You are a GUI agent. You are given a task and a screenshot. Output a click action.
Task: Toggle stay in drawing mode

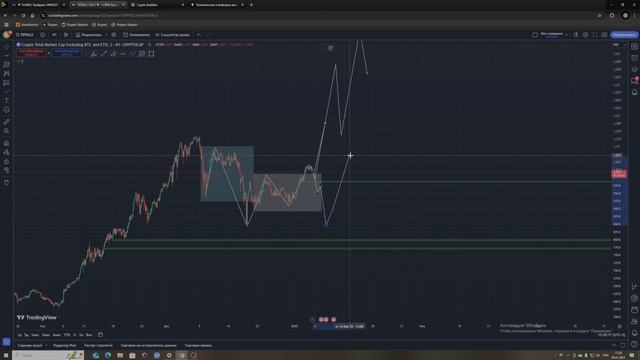tap(7, 152)
